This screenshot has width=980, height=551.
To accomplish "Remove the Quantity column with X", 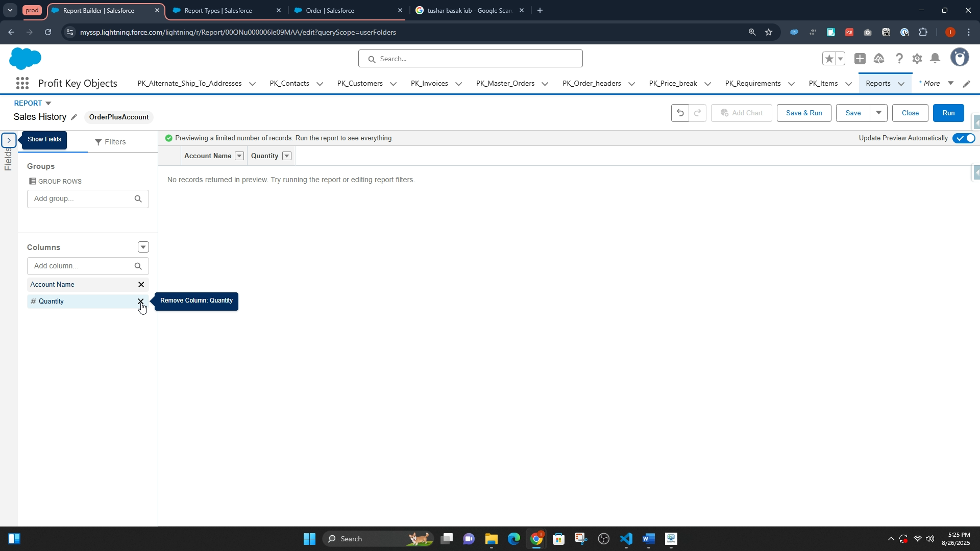I will coord(141,302).
